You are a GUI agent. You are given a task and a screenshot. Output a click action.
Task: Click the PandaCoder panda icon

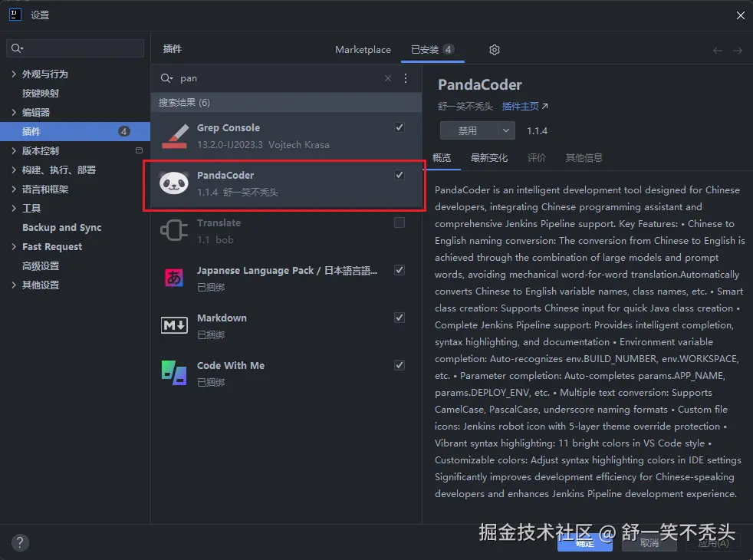point(174,183)
